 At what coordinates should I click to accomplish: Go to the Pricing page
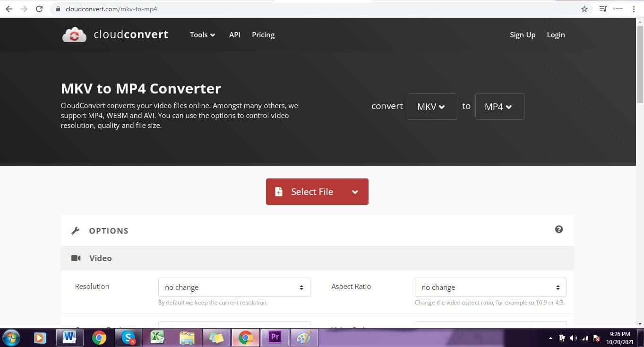pos(263,35)
